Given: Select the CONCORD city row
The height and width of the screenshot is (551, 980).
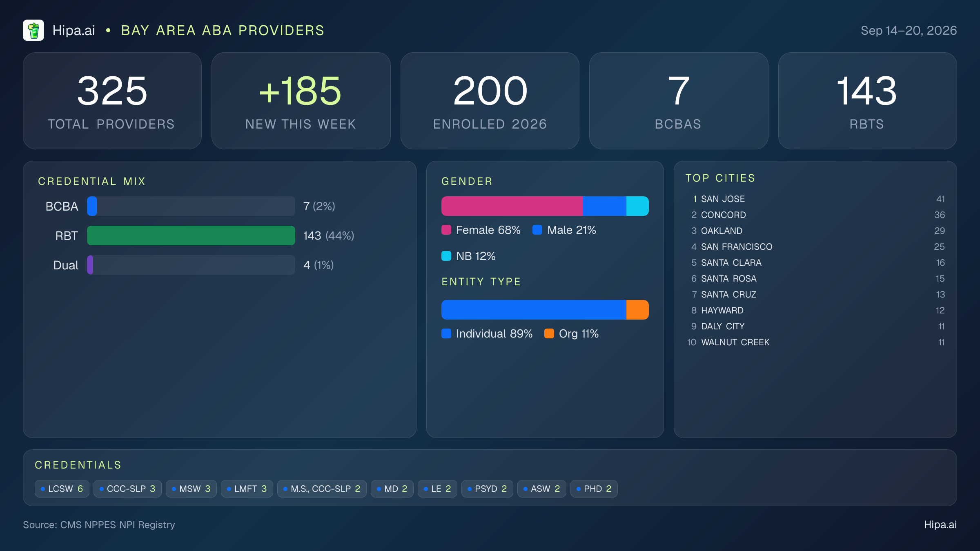Looking at the screenshot, I should pyautogui.click(x=815, y=215).
